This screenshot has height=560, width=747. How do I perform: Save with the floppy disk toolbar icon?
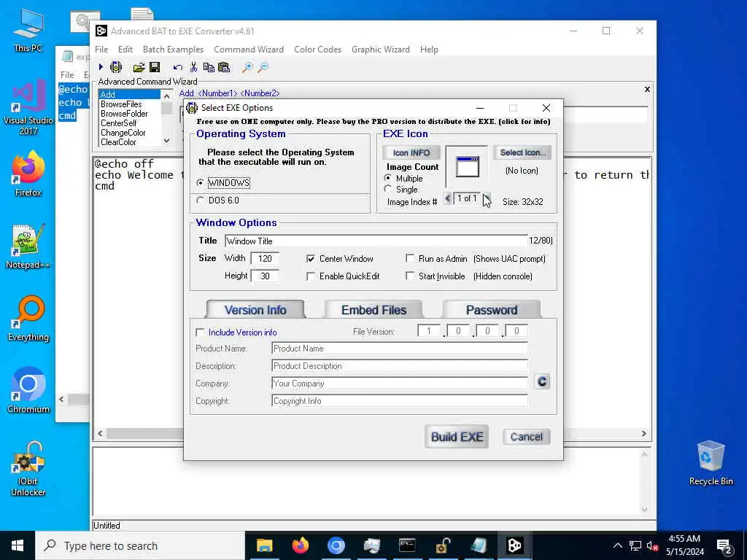pyautogui.click(x=155, y=67)
